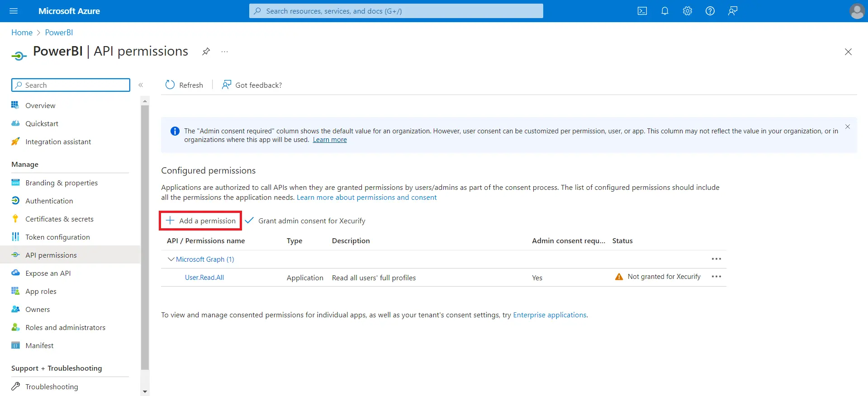
Task: Open the help question mark menu
Action: pyautogui.click(x=710, y=11)
